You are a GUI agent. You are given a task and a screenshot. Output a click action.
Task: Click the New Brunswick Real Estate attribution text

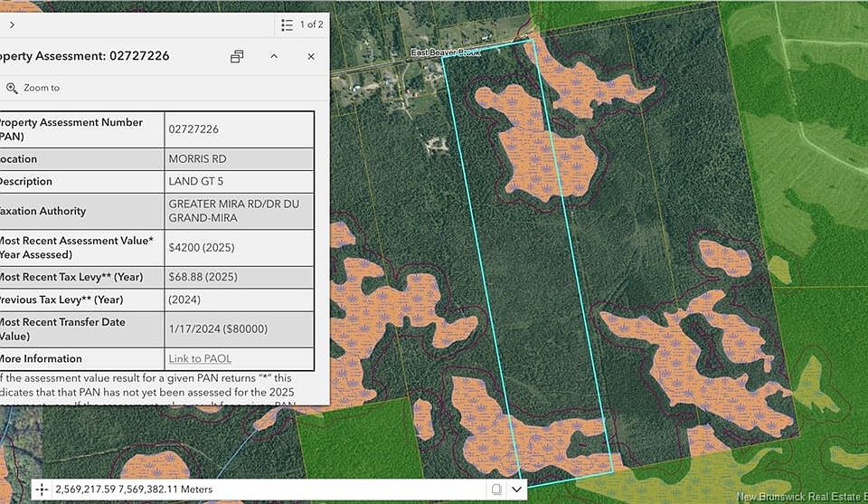click(x=800, y=496)
